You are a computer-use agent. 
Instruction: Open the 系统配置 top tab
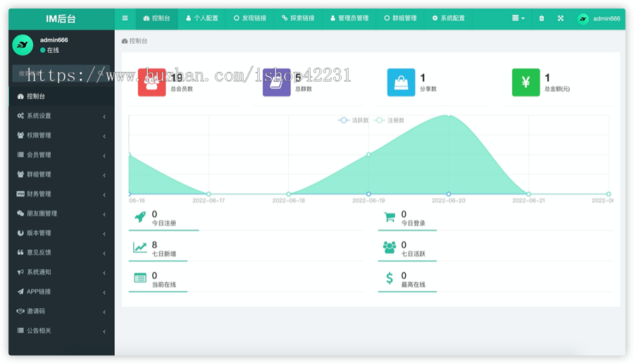pos(449,18)
